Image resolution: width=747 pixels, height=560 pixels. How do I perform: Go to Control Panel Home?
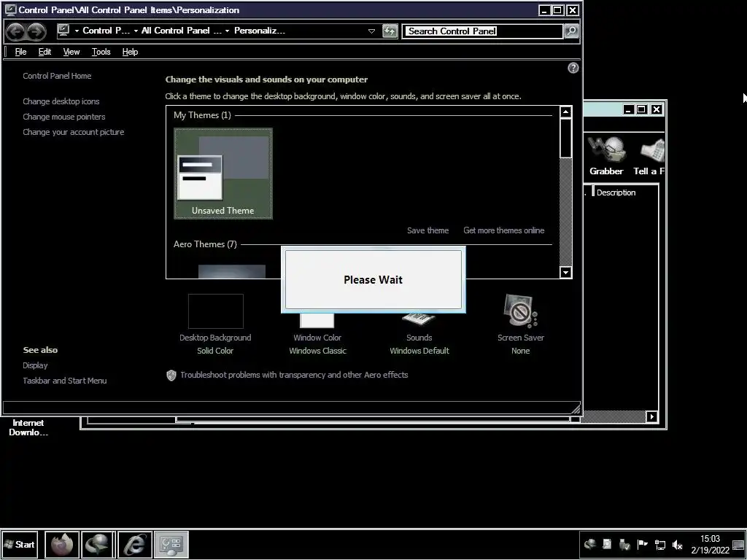pos(57,76)
